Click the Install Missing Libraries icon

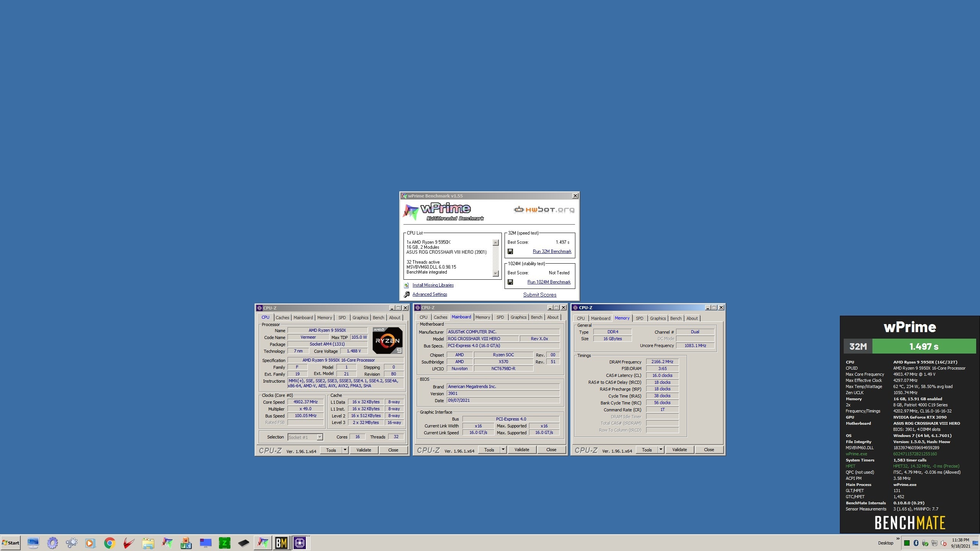[406, 285]
